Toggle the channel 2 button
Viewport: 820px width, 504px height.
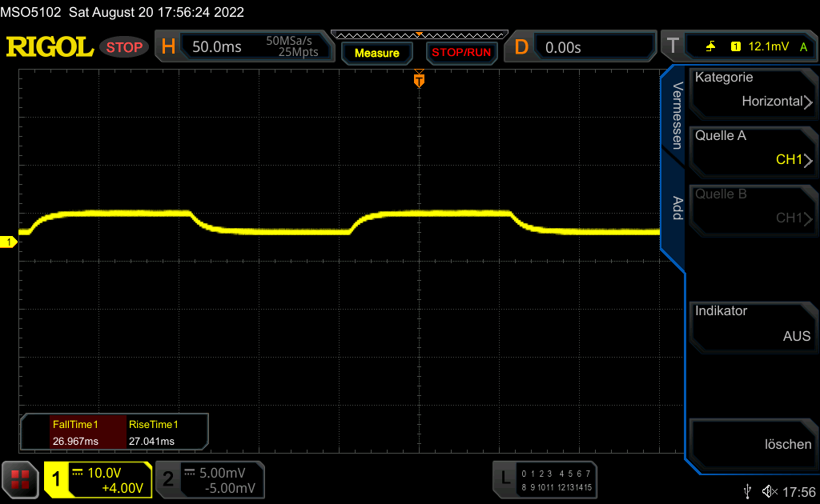pyautogui.click(x=168, y=479)
